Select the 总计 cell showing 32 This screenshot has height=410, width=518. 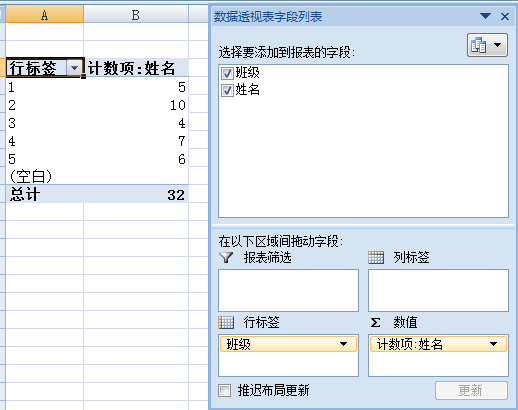(x=136, y=195)
